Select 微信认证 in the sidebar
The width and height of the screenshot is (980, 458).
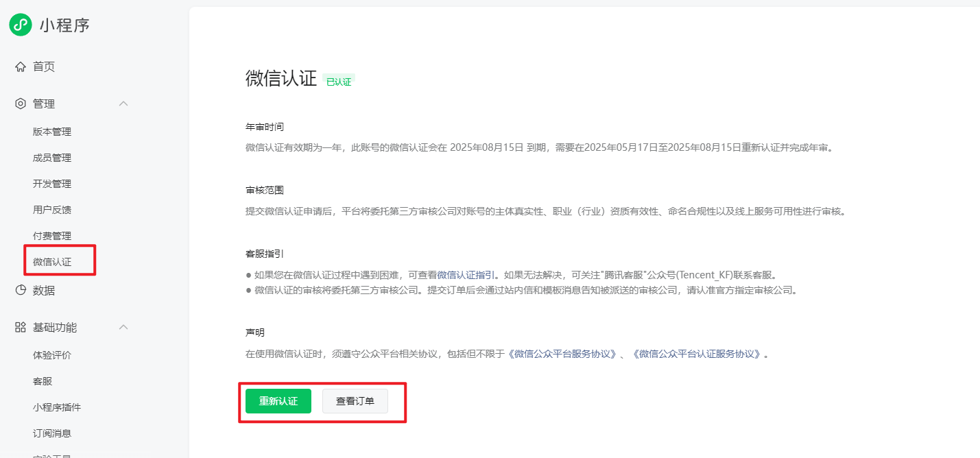[52, 261]
